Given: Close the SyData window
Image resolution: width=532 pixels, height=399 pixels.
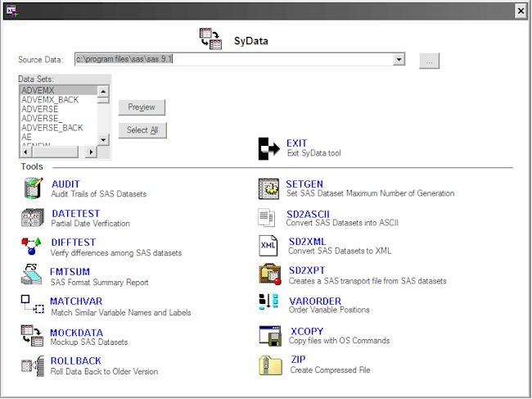Looking at the screenshot, I should pos(521,11).
